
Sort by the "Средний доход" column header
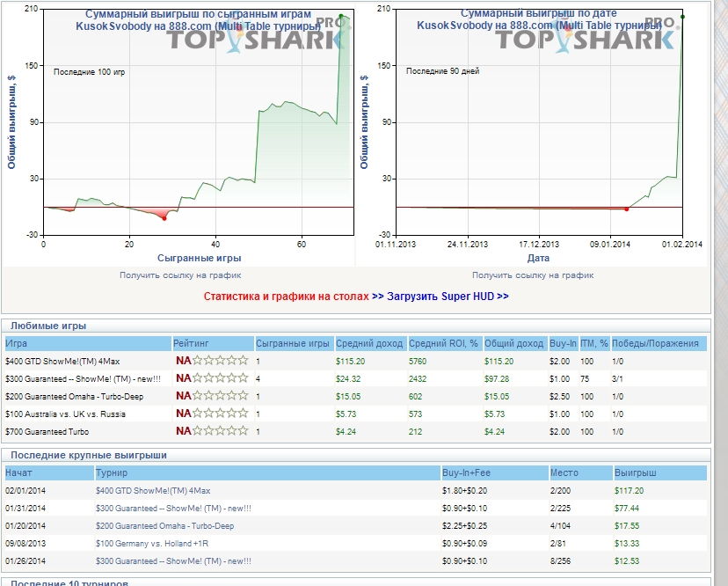(x=369, y=343)
